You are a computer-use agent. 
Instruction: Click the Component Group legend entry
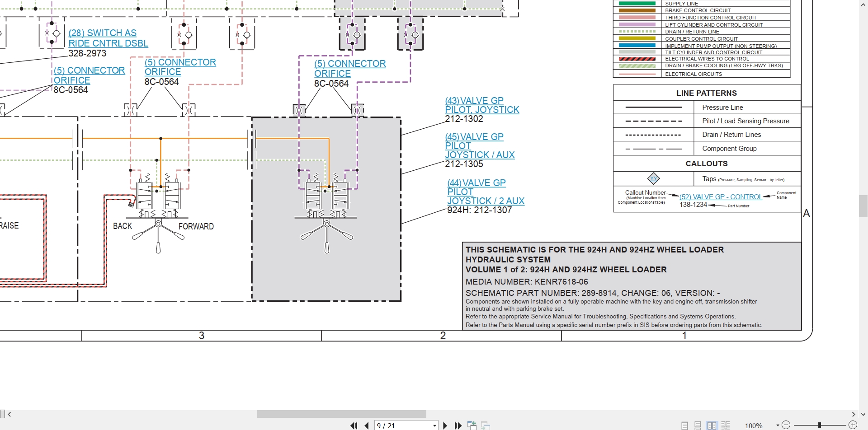pos(729,149)
